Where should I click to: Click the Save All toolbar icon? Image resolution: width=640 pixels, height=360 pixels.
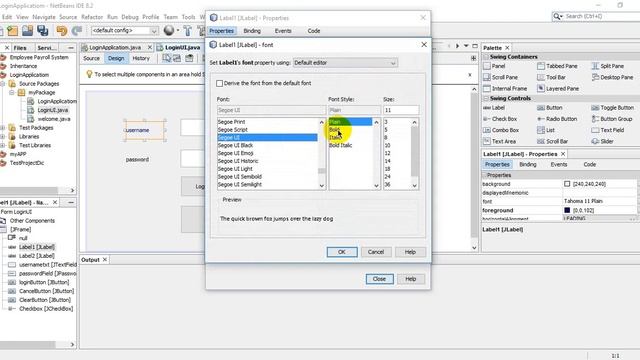(42, 31)
